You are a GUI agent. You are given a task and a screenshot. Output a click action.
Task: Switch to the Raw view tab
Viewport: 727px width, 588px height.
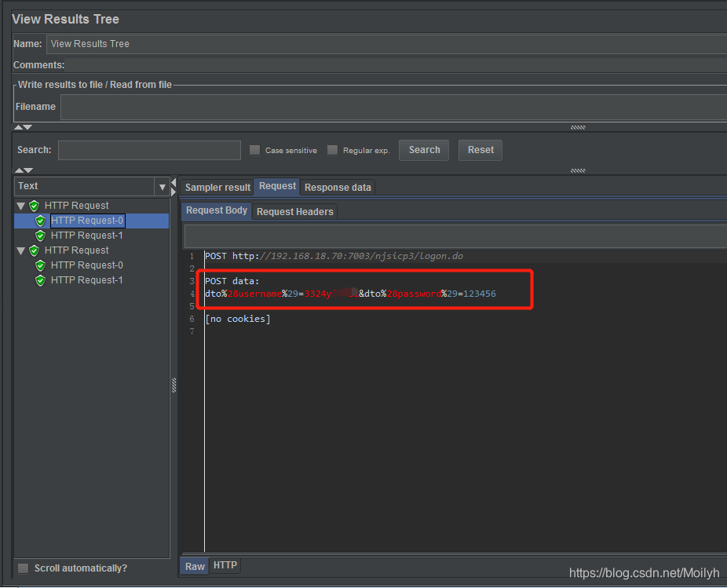coord(195,566)
